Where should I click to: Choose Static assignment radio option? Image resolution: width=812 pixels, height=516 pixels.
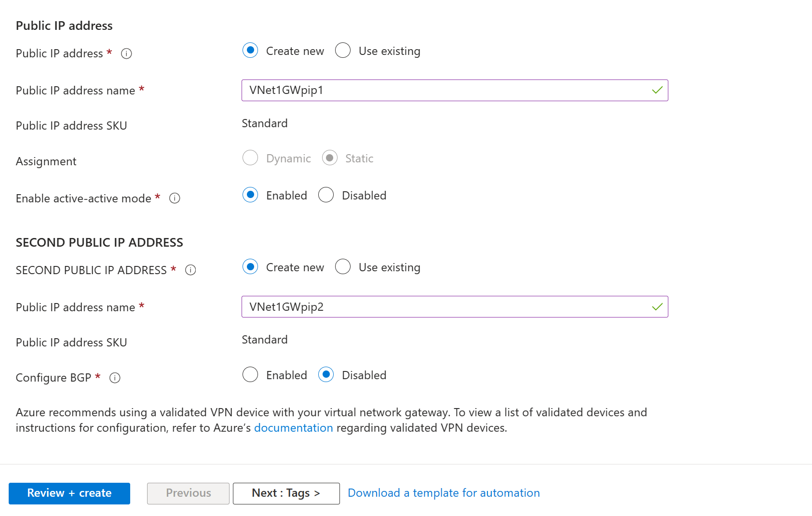(x=330, y=158)
